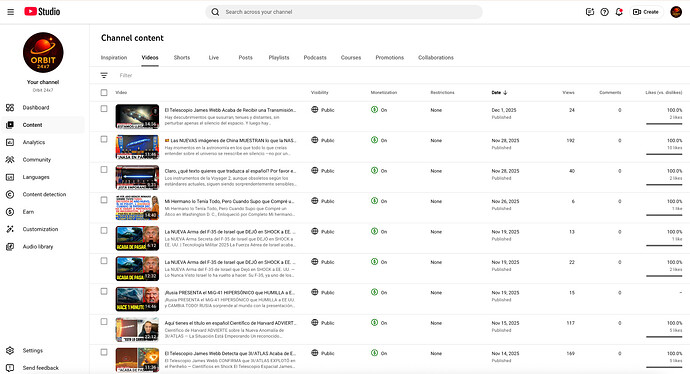Check the Claro, ¿qué texto quieres video
This screenshot has width=690, height=374.
(x=104, y=169)
